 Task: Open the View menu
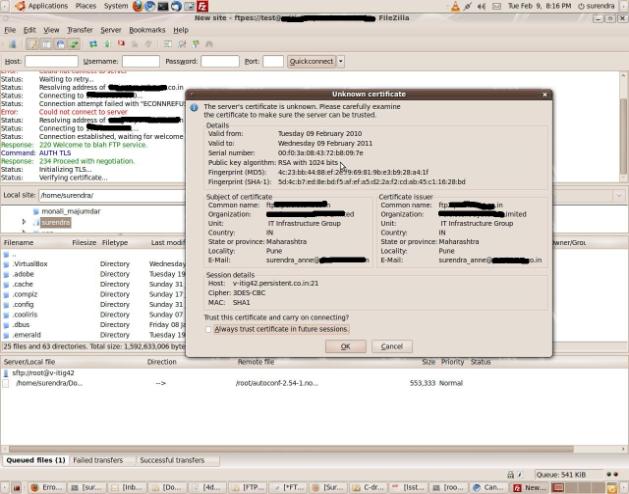[51, 30]
